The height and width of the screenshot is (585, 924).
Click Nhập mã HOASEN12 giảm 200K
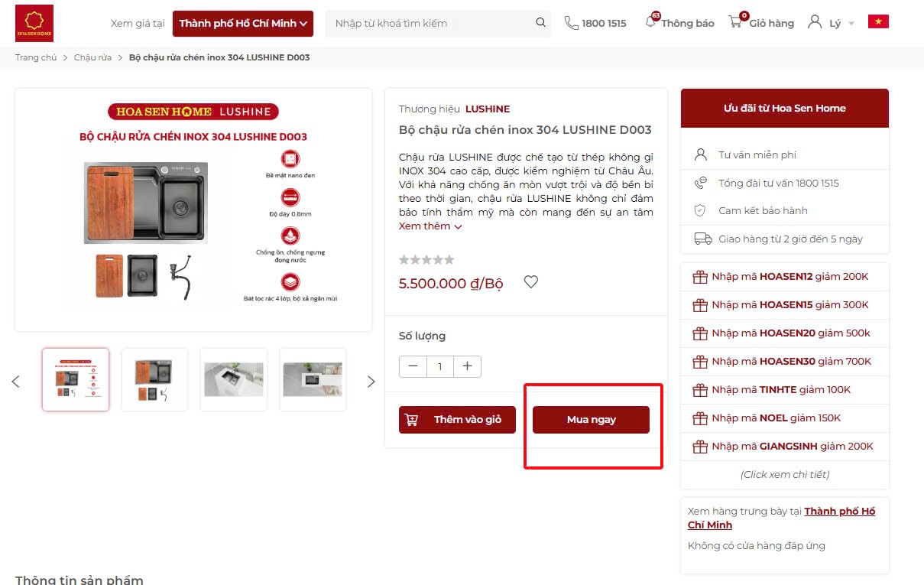coord(790,277)
